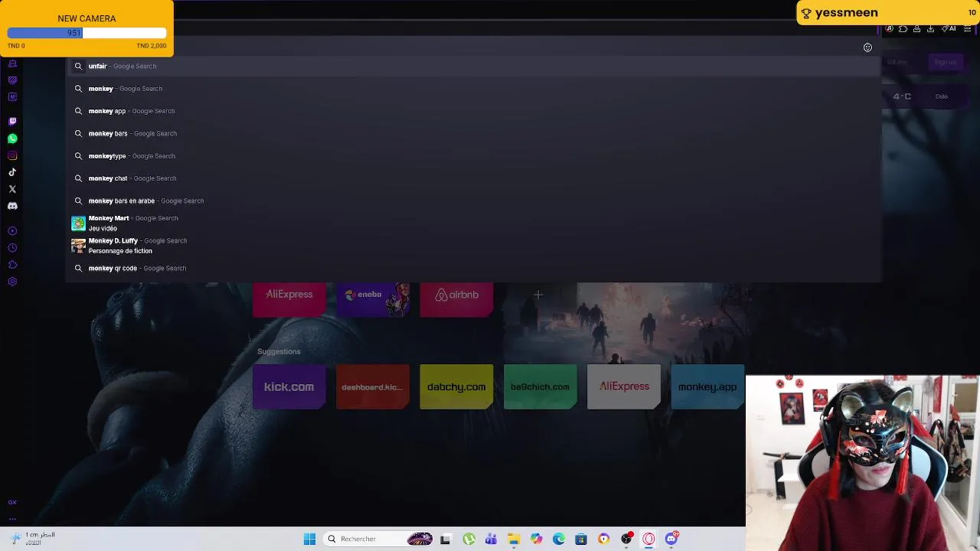Viewport: 980px width, 551px height.
Task: Open Opera GX taskbar icon
Action: 648,540
